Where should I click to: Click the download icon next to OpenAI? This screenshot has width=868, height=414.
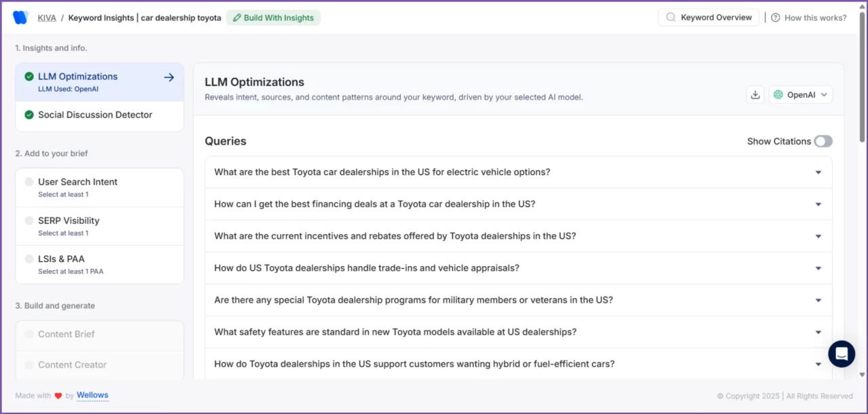(755, 95)
